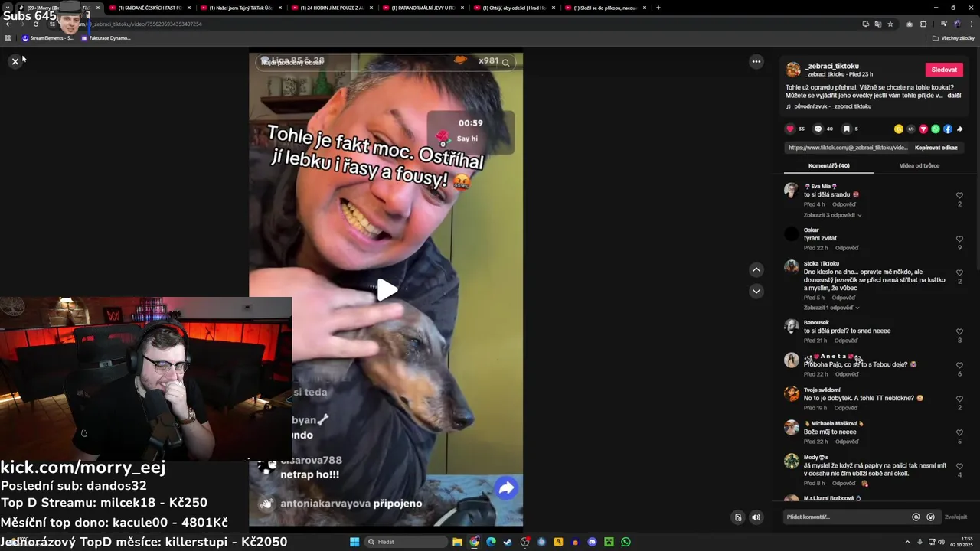The image size is (980, 551).
Task: Reply to Benousek's comment
Action: click(x=845, y=341)
